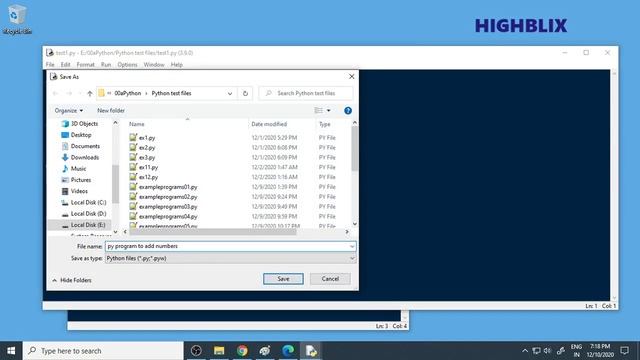Open the File menu in IDLE
The height and width of the screenshot is (360, 640).
(50, 64)
